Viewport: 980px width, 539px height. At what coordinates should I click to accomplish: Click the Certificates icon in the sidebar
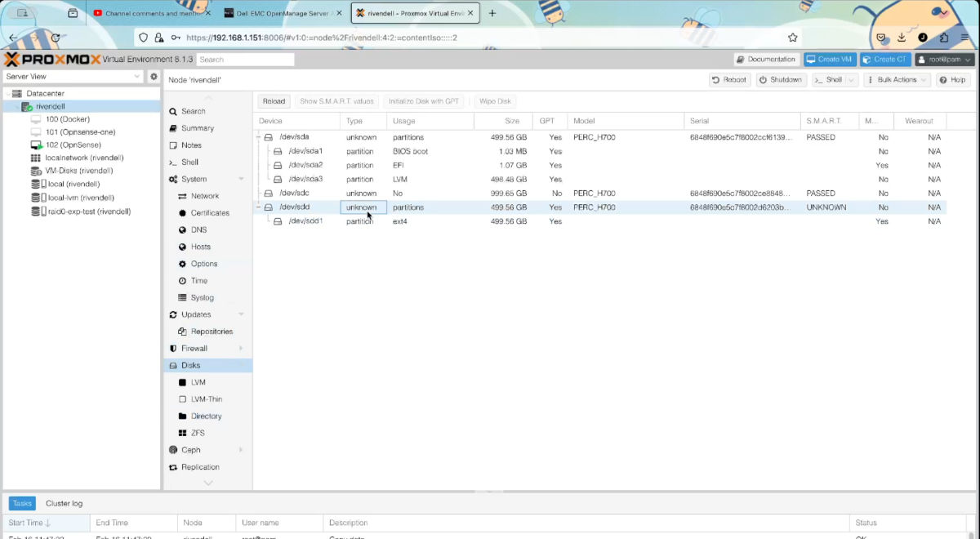click(x=203, y=212)
